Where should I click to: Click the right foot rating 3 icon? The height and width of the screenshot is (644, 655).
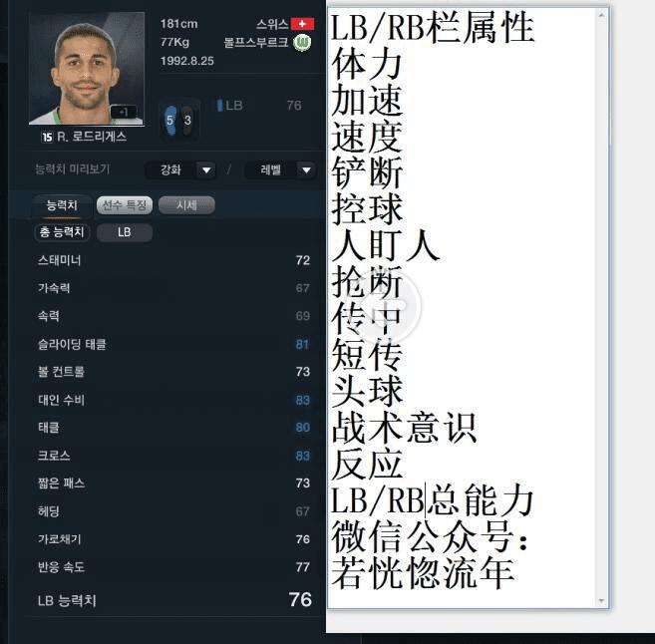pyautogui.click(x=187, y=121)
